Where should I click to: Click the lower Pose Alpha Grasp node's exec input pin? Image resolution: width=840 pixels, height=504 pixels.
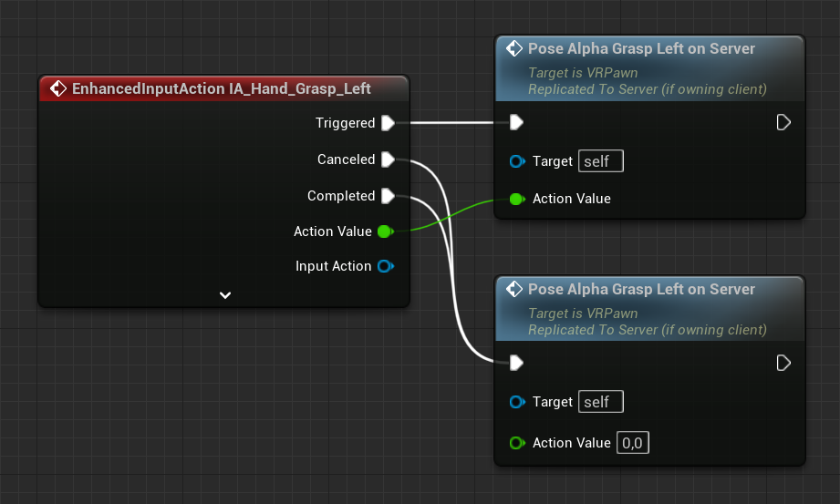516,363
